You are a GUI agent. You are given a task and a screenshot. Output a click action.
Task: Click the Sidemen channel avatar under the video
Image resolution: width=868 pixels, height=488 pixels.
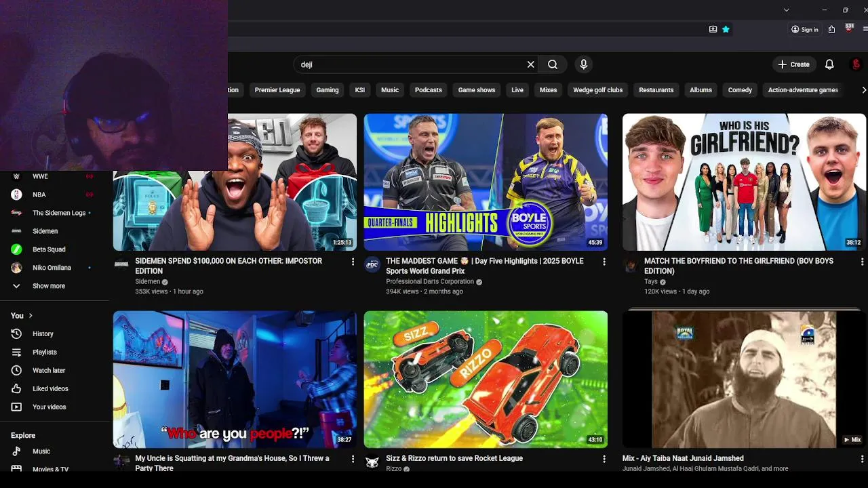click(121, 264)
